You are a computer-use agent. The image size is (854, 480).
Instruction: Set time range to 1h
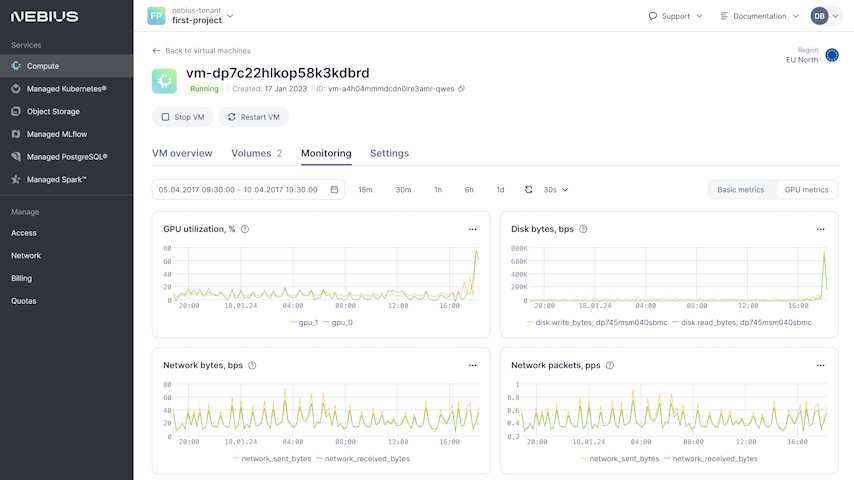click(x=438, y=190)
